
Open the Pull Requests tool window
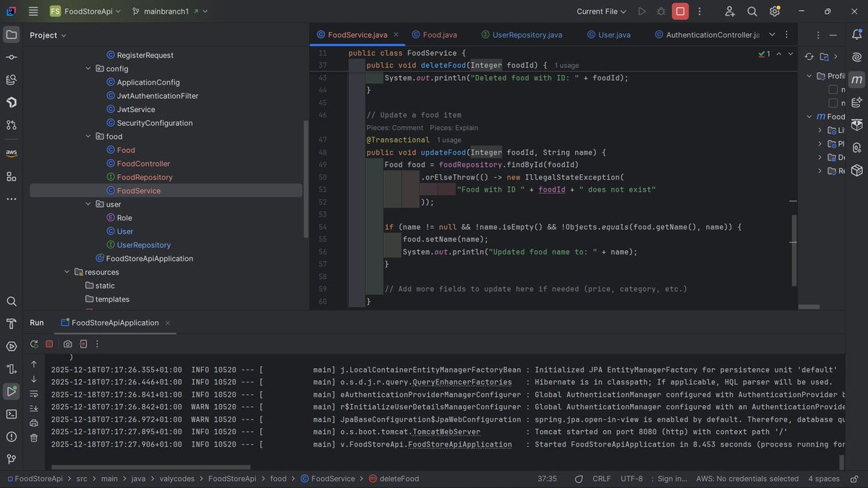(x=11, y=125)
